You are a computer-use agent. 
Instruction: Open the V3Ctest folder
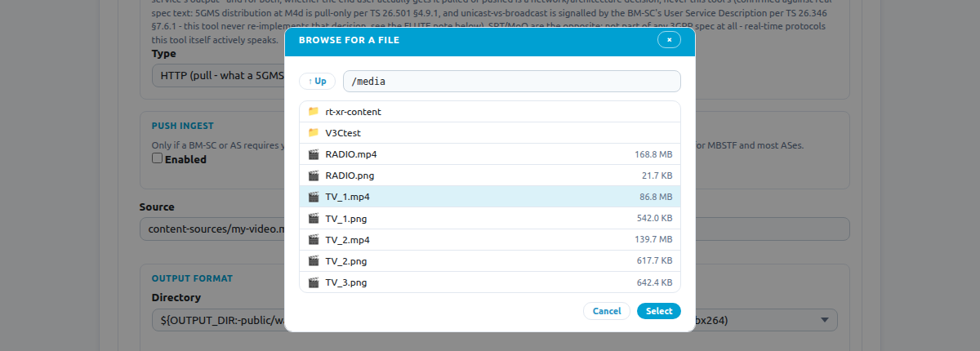coord(490,133)
